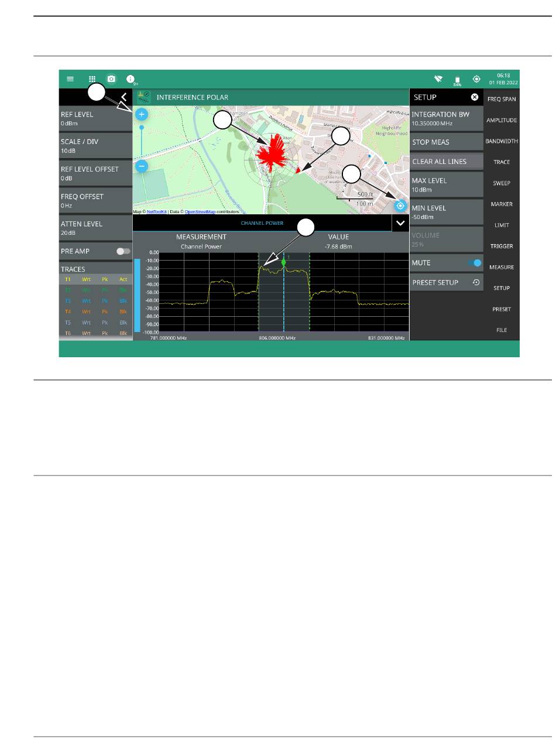Click CLEAR ALL LINES button
Viewport: 556px width, 756px height.
(447, 162)
